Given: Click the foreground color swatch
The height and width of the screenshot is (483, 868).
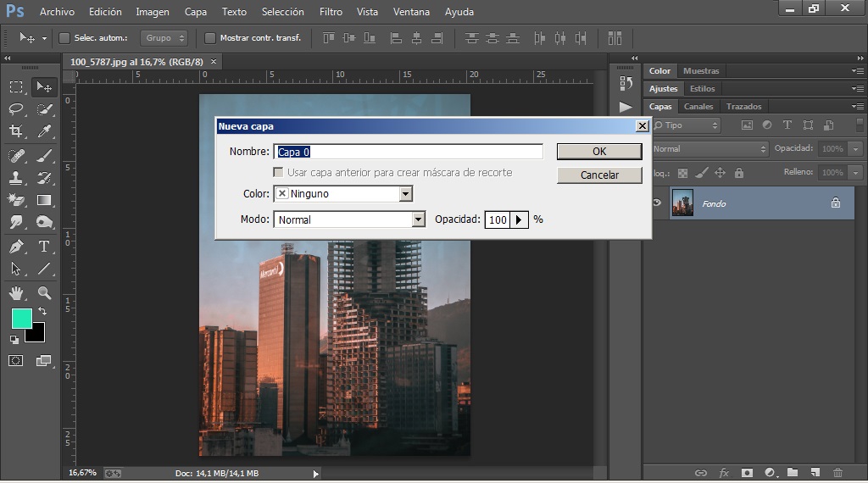Looking at the screenshot, I should tap(21, 318).
